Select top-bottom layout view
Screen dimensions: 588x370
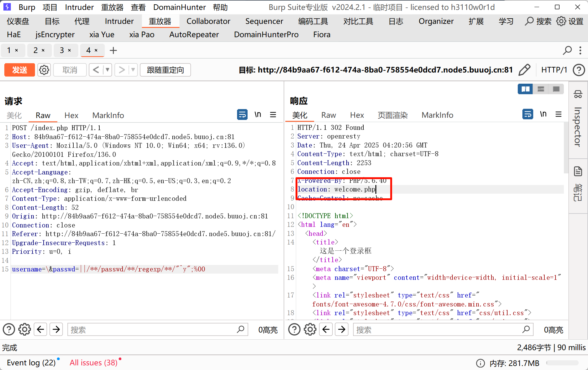541,89
